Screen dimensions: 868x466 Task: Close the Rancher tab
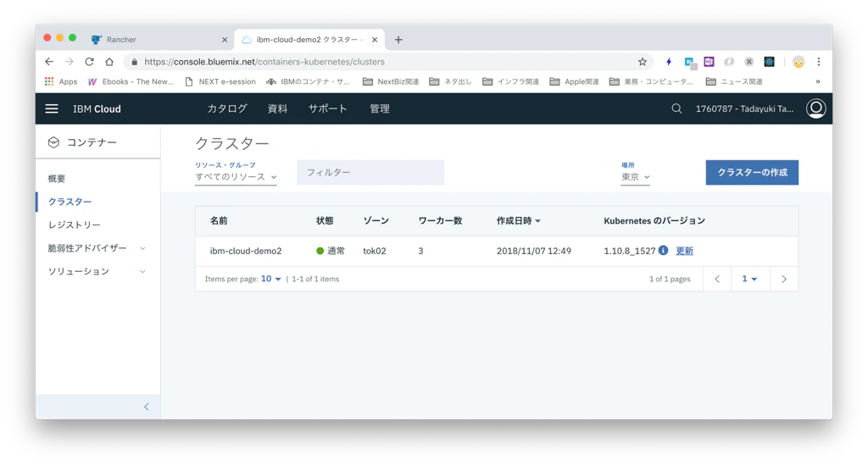tap(224, 39)
